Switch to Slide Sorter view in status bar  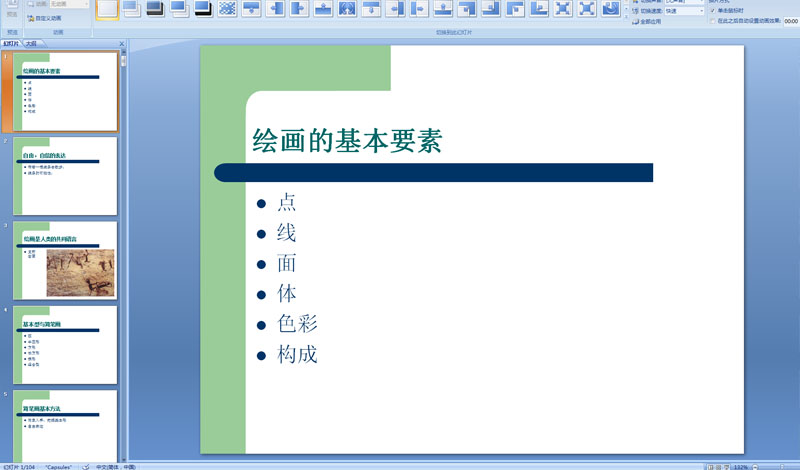pyautogui.click(x=718, y=467)
